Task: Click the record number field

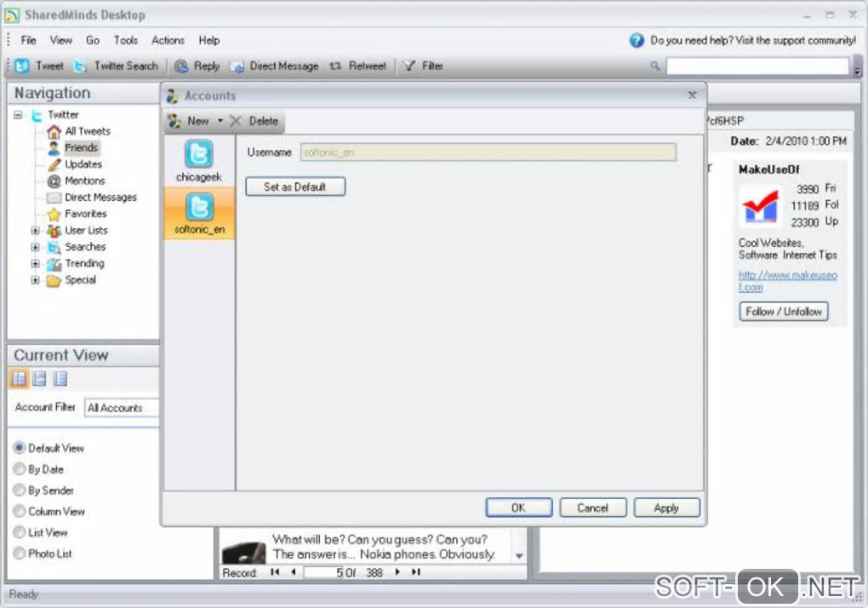Action: click(323, 572)
